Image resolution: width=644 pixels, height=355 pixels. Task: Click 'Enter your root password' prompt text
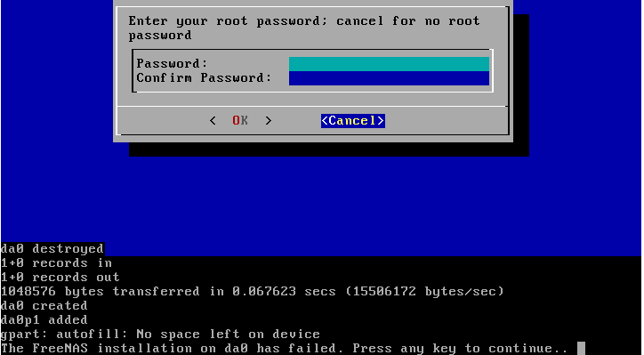click(x=304, y=28)
